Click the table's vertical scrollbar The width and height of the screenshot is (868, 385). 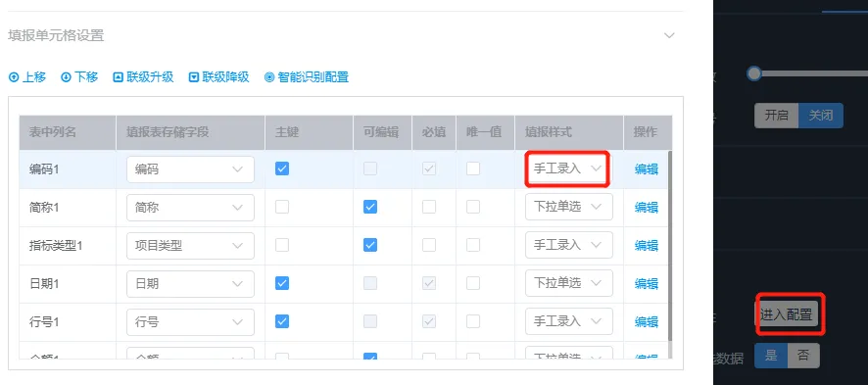point(670,246)
